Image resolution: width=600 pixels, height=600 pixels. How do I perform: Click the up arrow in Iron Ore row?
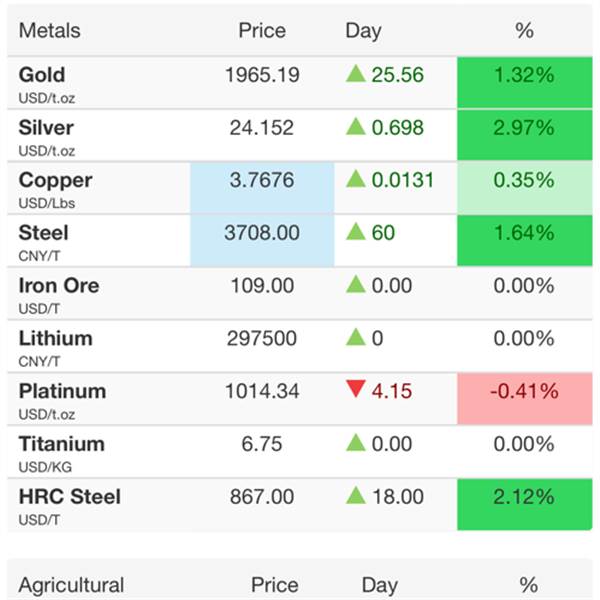tap(355, 286)
